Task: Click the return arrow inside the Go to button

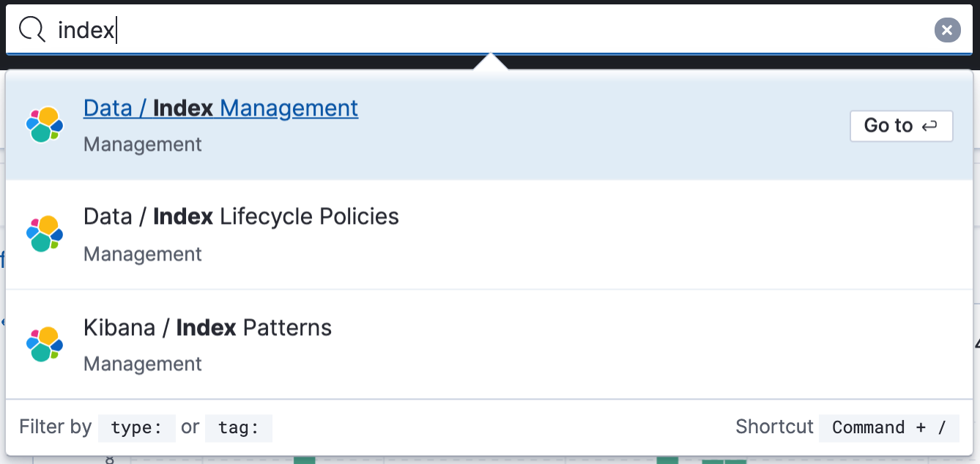Action: pyautogui.click(x=929, y=126)
